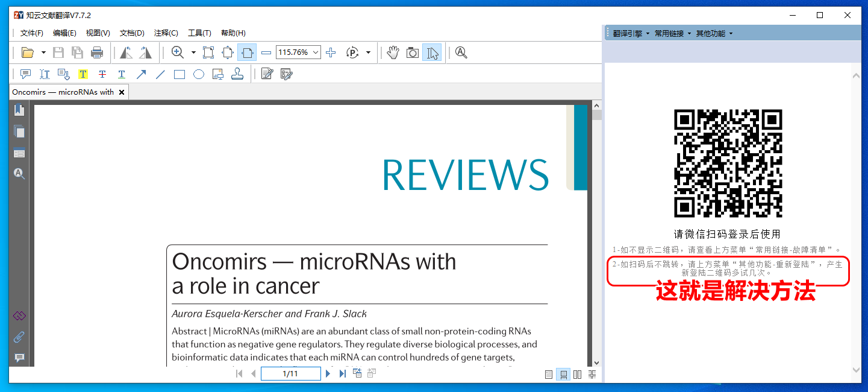Open page thumbnails panel in sidebar
868x392 pixels.
19,131
